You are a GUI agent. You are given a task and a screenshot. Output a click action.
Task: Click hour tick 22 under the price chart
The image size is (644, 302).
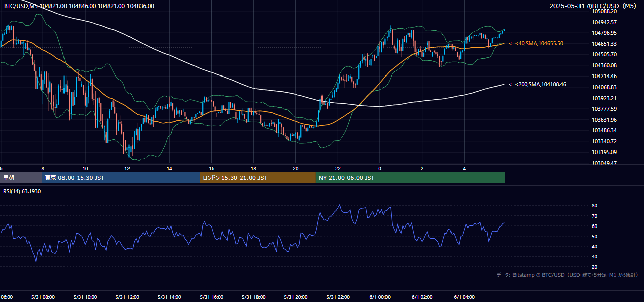click(338, 168)
